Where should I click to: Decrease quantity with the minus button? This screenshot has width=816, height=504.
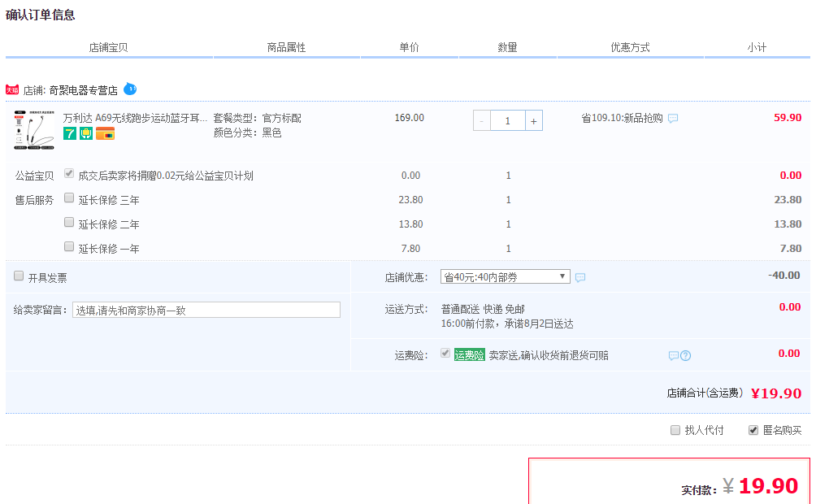481,121
